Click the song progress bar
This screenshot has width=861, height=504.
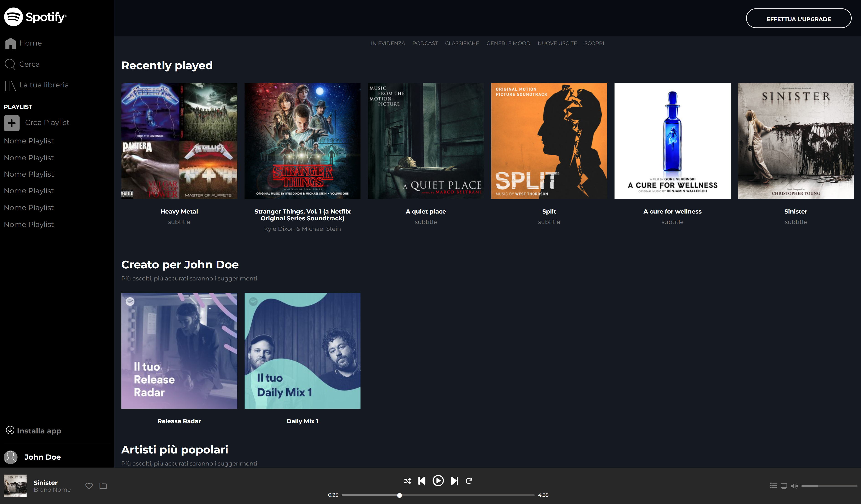pyautogui.click(x=438, y=495)
